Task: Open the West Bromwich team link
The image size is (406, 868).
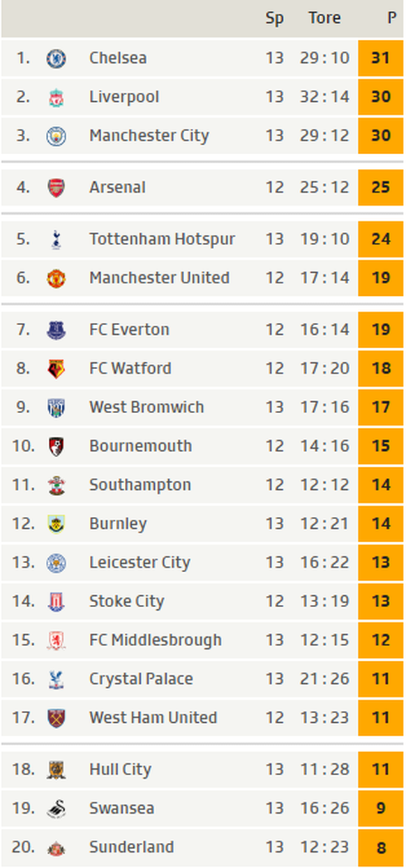Action: tap(146, 407)
